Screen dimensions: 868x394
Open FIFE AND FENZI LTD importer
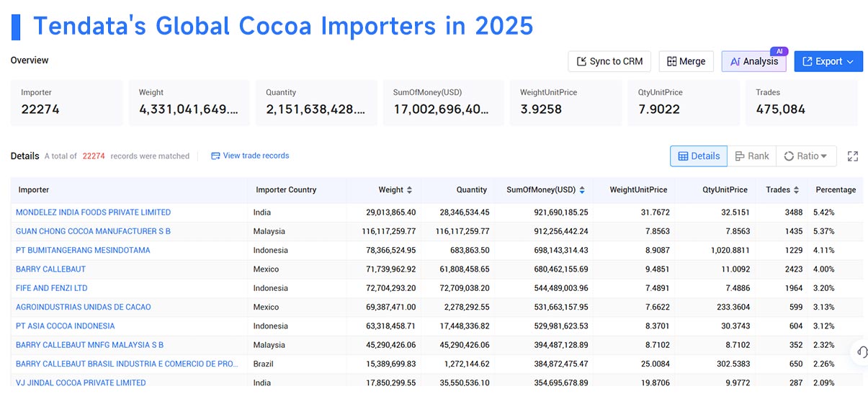tap(52, 288)
